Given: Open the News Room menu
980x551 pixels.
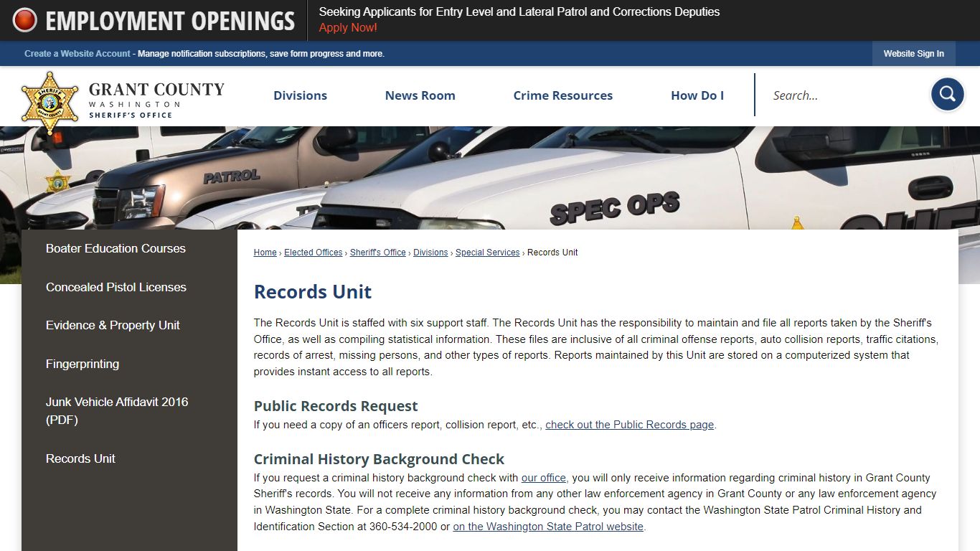Looking at the screenshot, I should pyautogui.click(x=420, y=95).
